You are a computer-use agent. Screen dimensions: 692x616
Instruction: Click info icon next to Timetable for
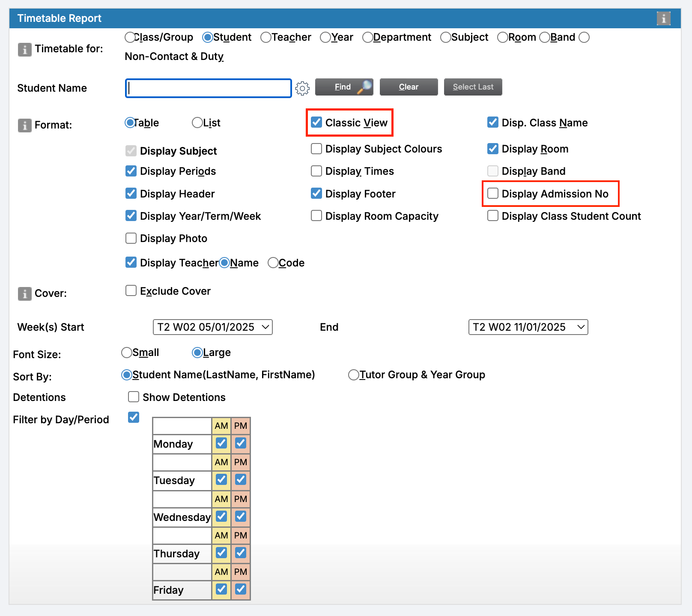(x=24, y=49)
